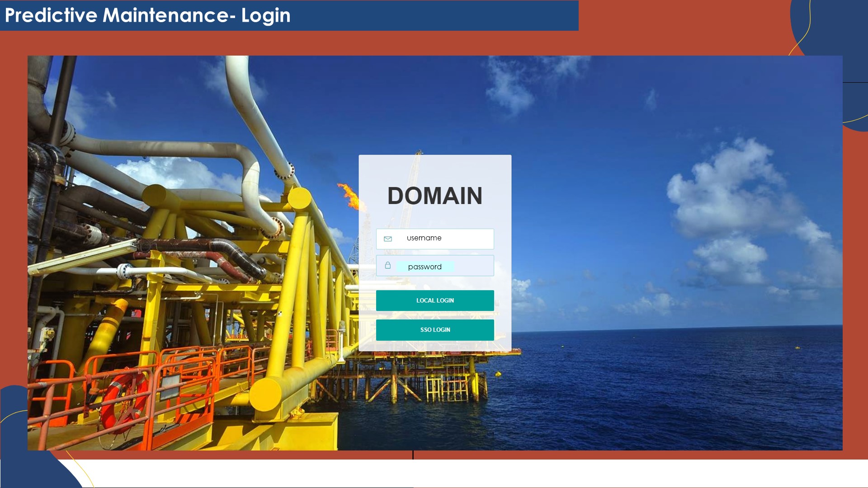Select the mail icon in the username row
This screenshot has width=868, height=488.
pyautogui.click(x=388, y=239)
